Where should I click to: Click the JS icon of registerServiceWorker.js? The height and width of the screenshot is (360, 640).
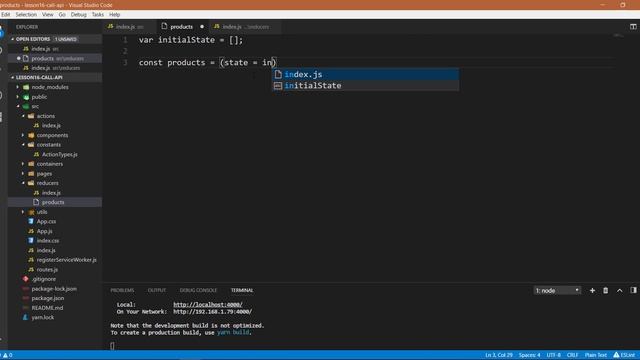[31, 260]
